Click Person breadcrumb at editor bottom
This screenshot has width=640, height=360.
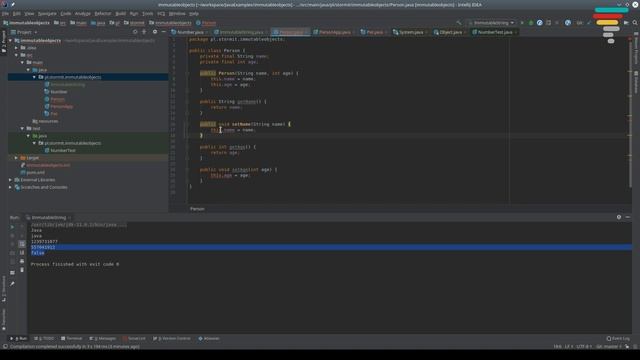[197, 209]
